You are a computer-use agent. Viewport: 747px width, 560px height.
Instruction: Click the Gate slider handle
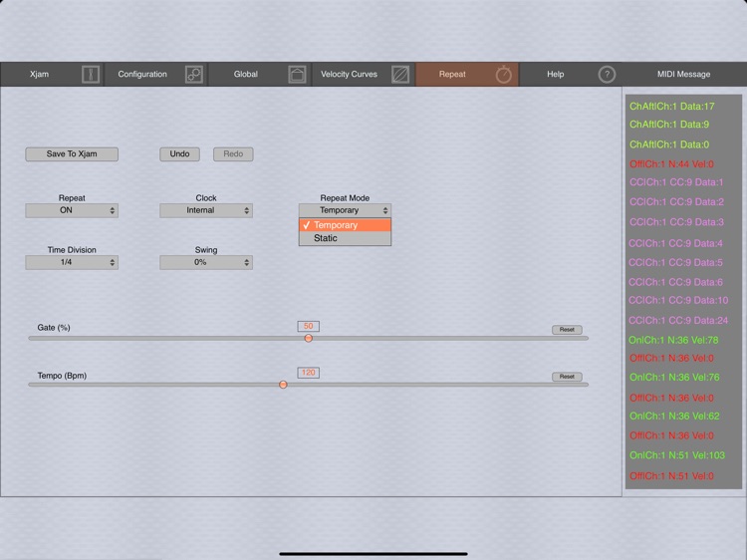tap(308, 338)
